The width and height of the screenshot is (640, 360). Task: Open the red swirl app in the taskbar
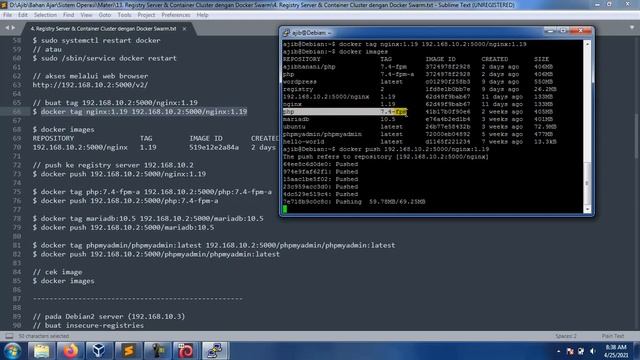(x=186, y=351)
